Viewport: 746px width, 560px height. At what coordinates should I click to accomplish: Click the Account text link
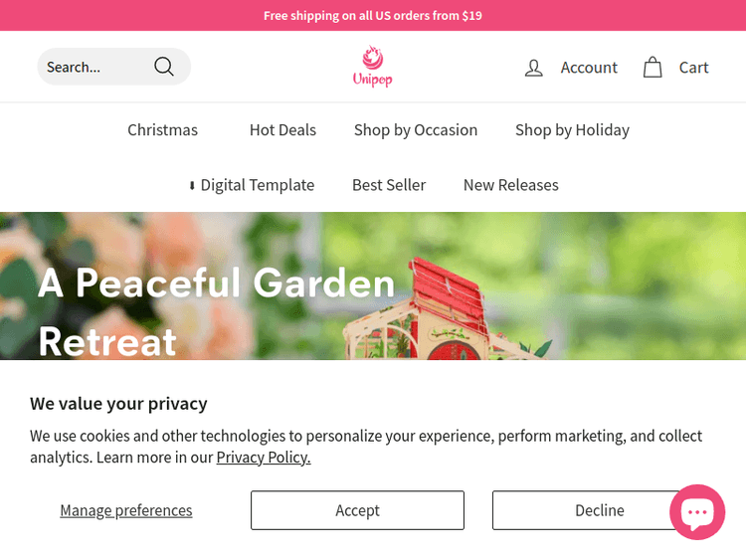[x=589, y=68]
